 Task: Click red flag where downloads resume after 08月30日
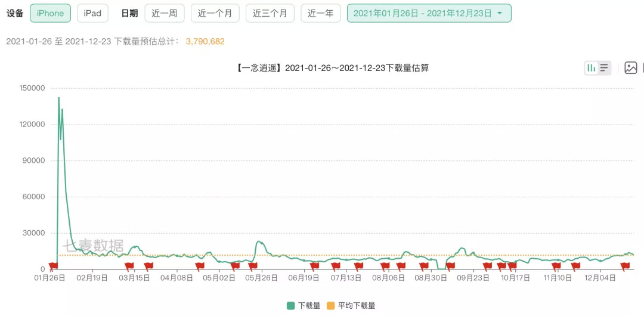tap(450, 266)
